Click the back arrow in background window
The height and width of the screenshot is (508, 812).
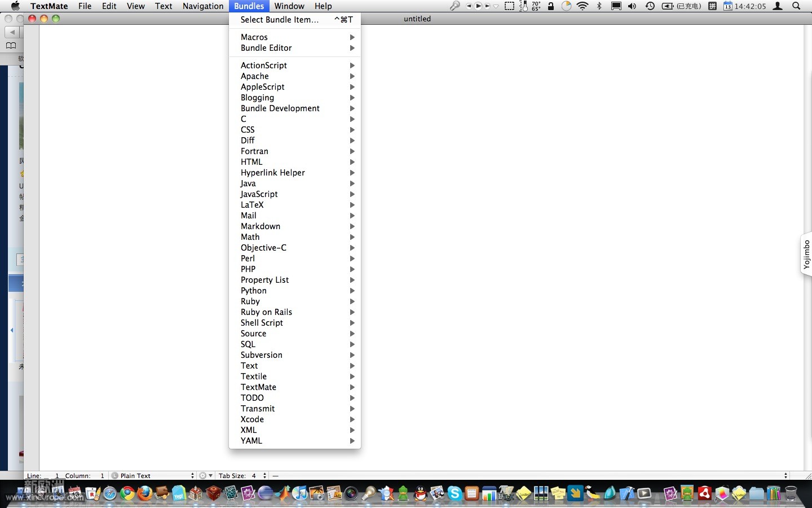(x=12, y=32)
